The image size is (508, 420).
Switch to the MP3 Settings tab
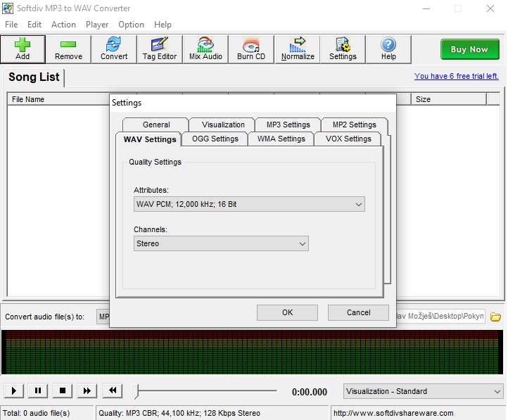pos(288,125)
